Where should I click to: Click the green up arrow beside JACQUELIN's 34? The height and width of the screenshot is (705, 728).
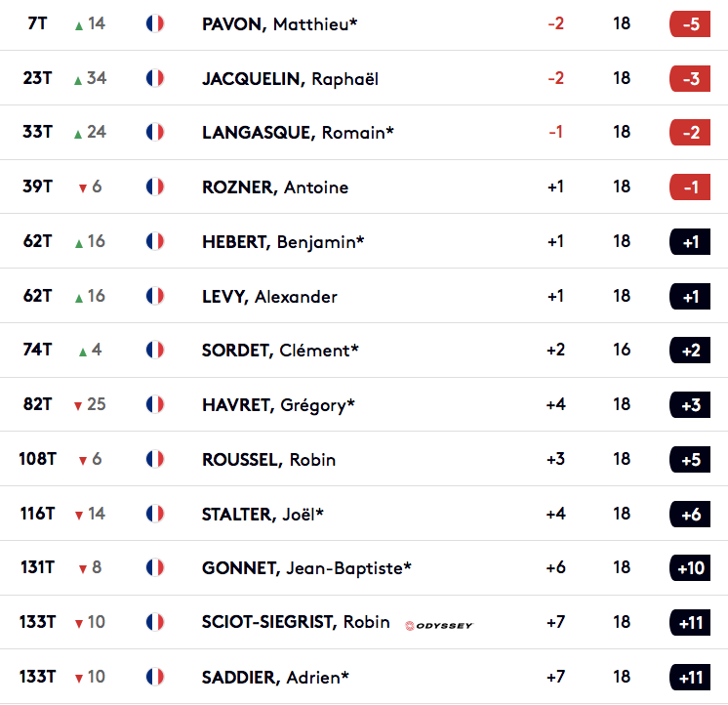click(x=78, y=81)
